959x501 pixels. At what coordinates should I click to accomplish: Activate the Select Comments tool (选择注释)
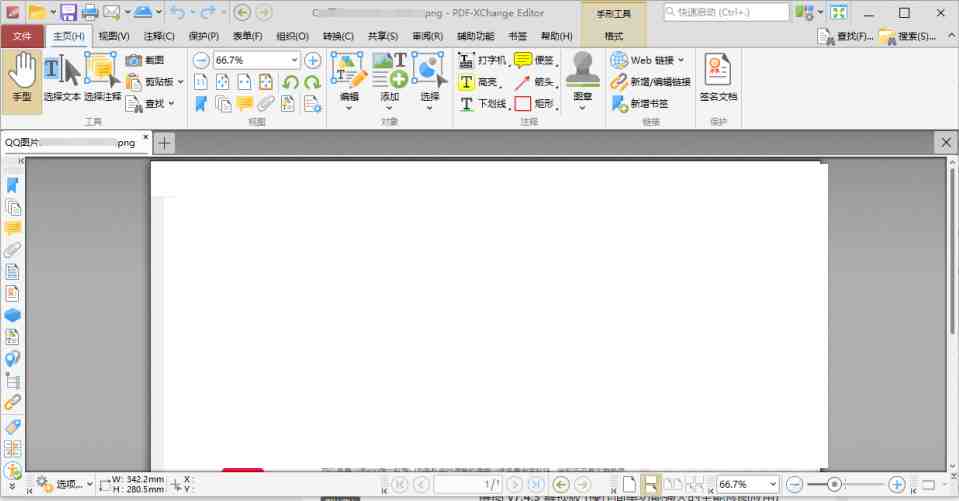[x=102, y=78]
